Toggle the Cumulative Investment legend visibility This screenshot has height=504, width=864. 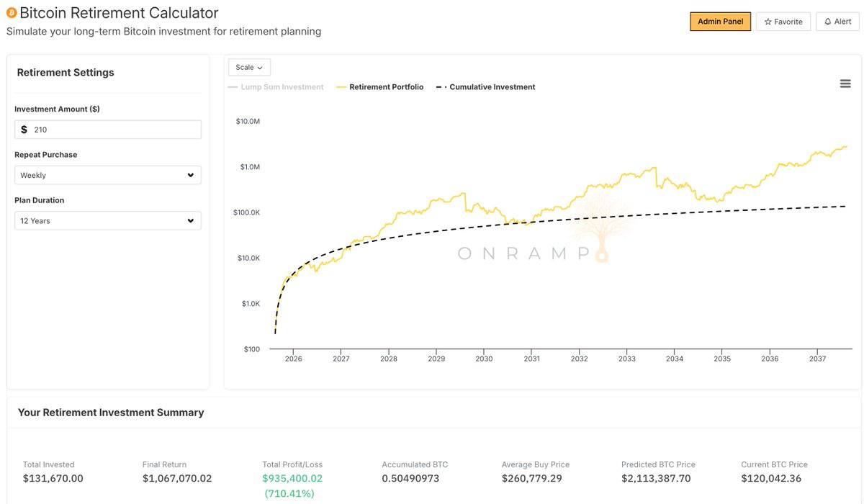pyautogui.click(x=486, y=86)
